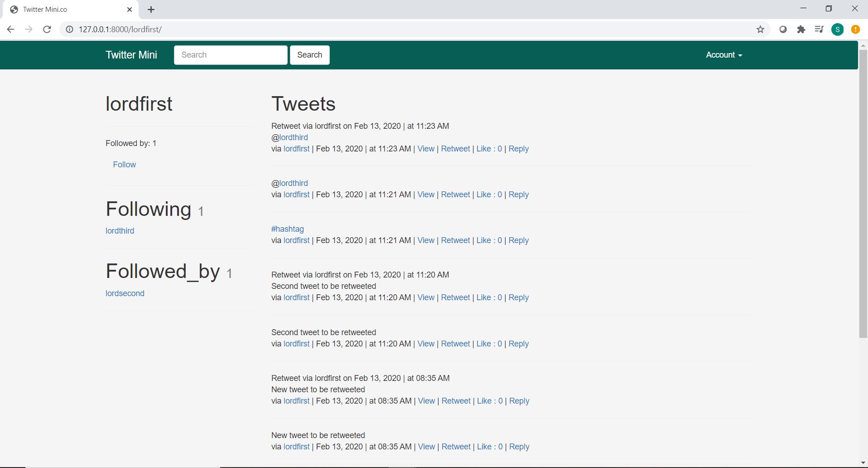
Task: Open the browser extensions puzzle icon
Action: [x=801, y=29]
